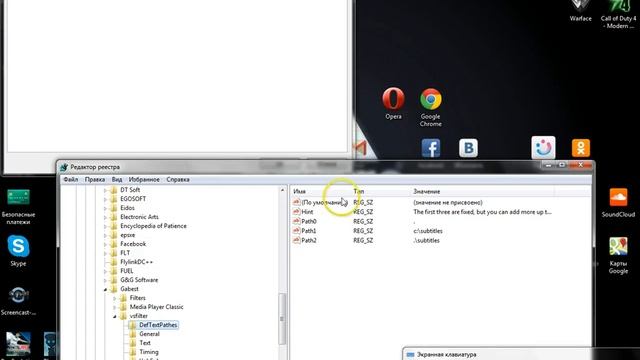Select the (По умолчанию) default value
The width and height of the screenshot is (640, 360).
point(321,202)
